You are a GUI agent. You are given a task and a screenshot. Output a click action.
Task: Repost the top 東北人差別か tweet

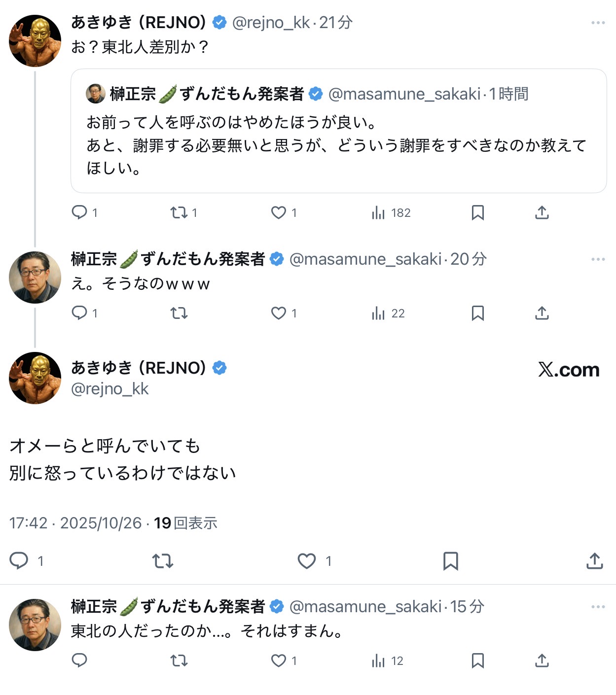[179, 212]
